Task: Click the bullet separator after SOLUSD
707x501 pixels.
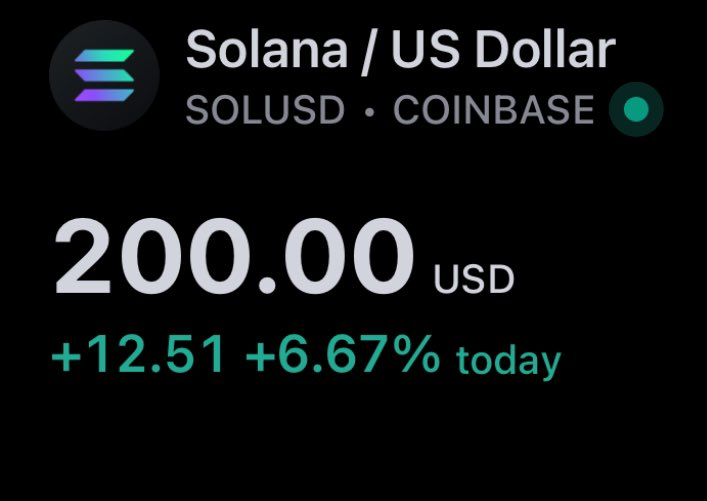Action: [x=369, y=111]
